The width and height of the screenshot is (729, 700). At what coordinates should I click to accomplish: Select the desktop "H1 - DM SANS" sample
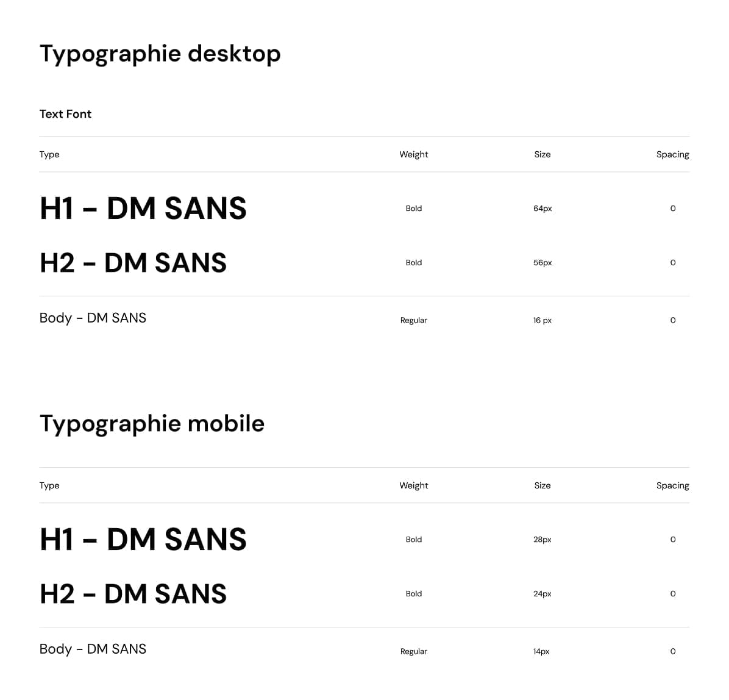click(x=143, y=209)
